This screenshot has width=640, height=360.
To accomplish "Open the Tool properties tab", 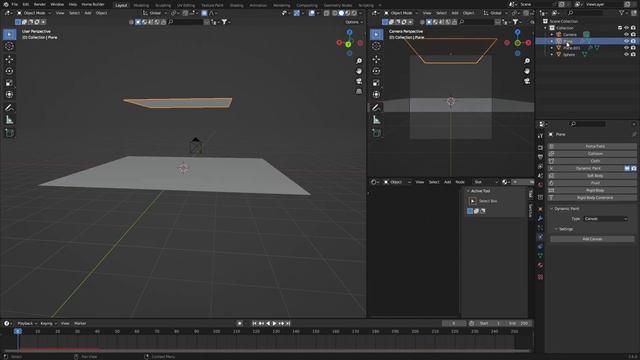I will pos(540,136).
